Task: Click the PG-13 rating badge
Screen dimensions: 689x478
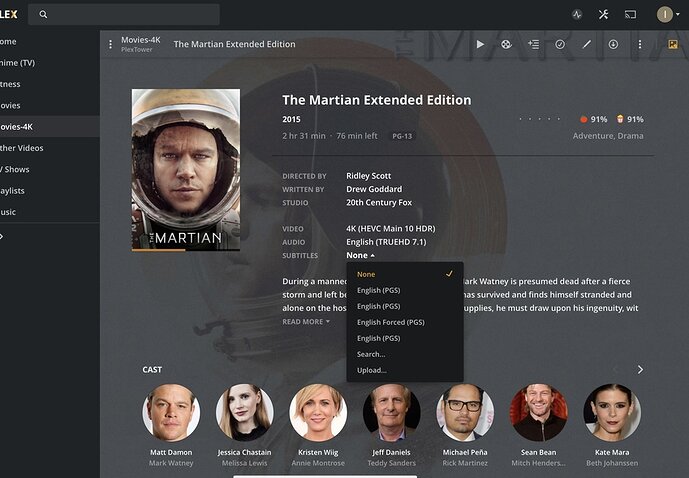Action: click(403, 136)
